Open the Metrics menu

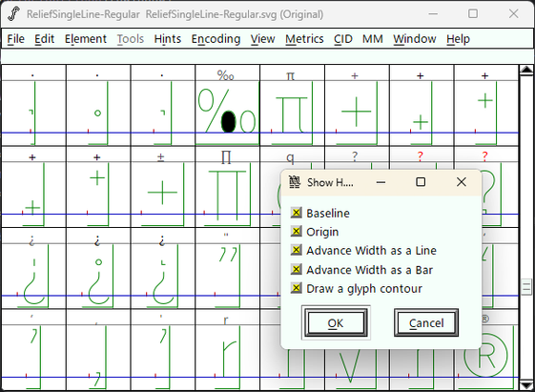(304, 39)
